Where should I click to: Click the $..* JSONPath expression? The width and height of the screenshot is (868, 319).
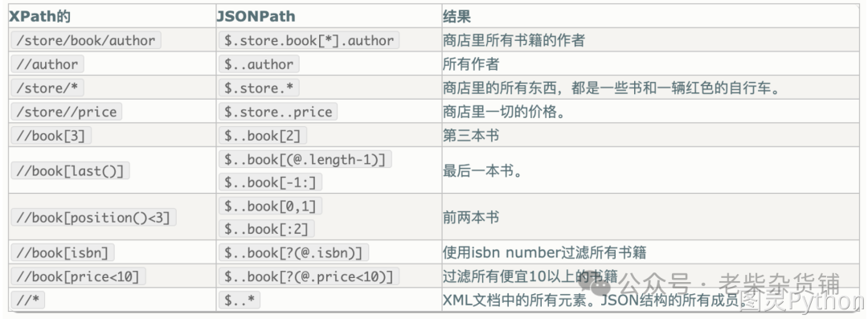(240, 301)
